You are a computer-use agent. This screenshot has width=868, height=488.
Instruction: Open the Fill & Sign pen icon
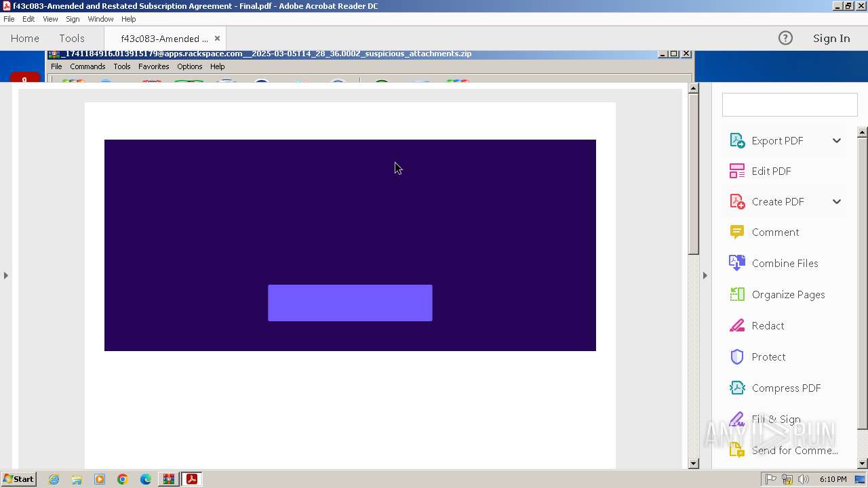737,419
